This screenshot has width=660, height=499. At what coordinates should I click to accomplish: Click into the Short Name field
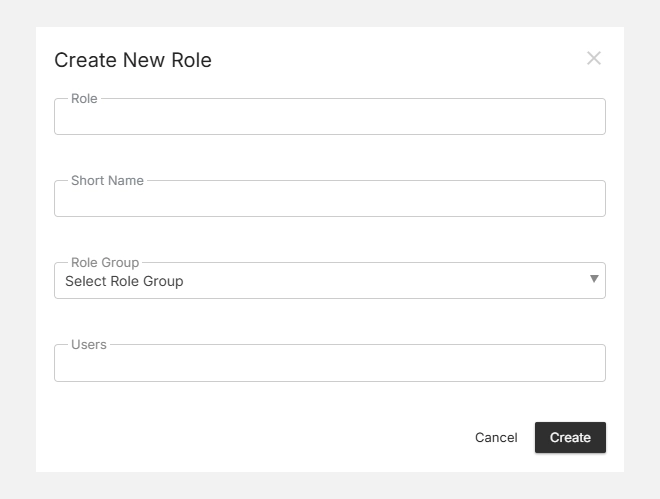click(329, 200)
